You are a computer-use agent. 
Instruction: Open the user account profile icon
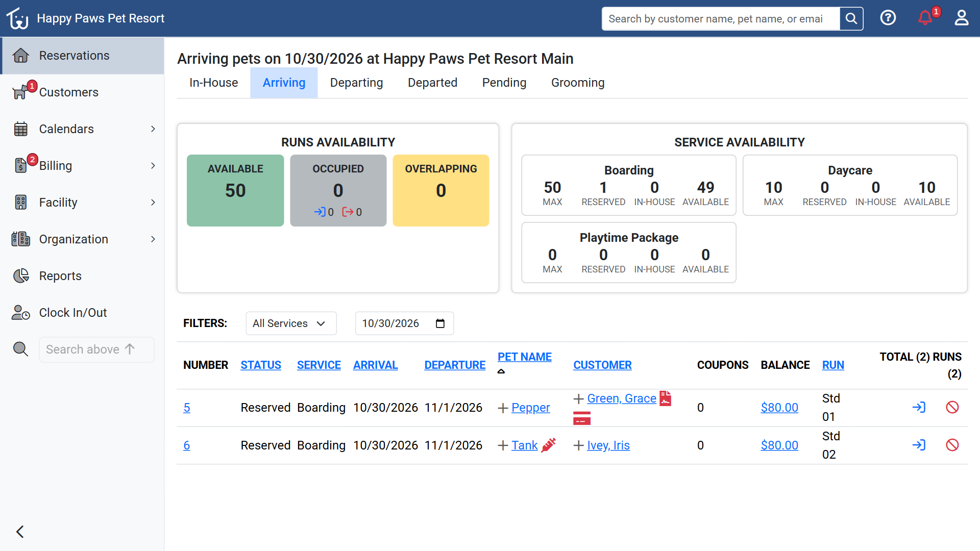tap(962, 18)
